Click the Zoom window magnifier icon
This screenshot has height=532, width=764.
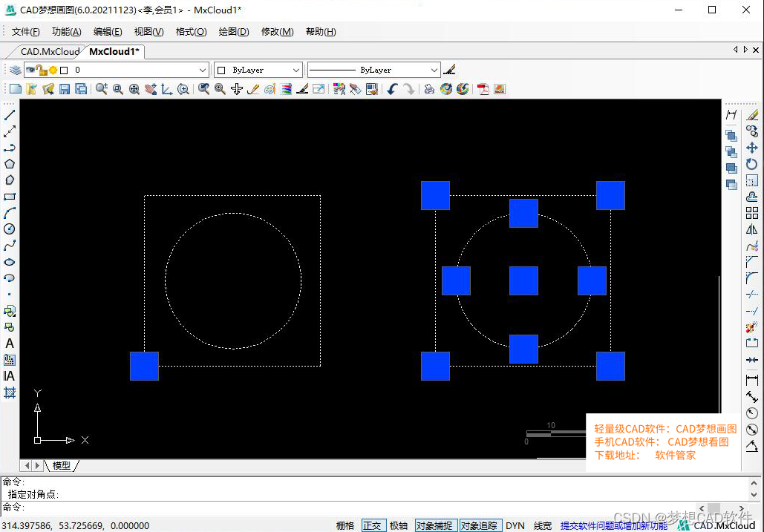(118, 89)
